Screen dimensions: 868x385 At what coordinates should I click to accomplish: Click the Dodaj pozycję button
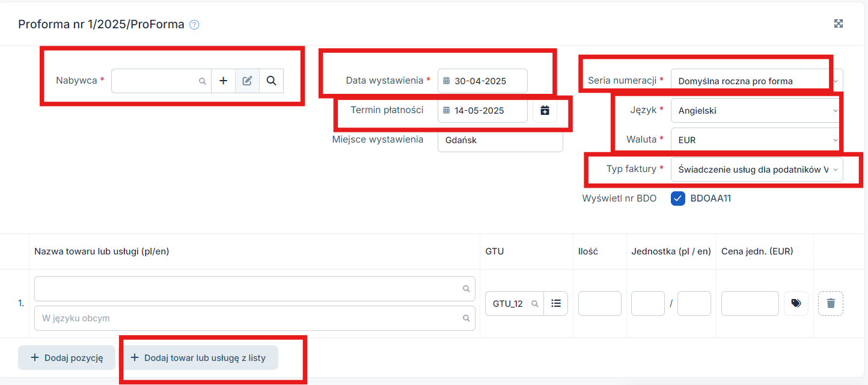click(67, 358)
